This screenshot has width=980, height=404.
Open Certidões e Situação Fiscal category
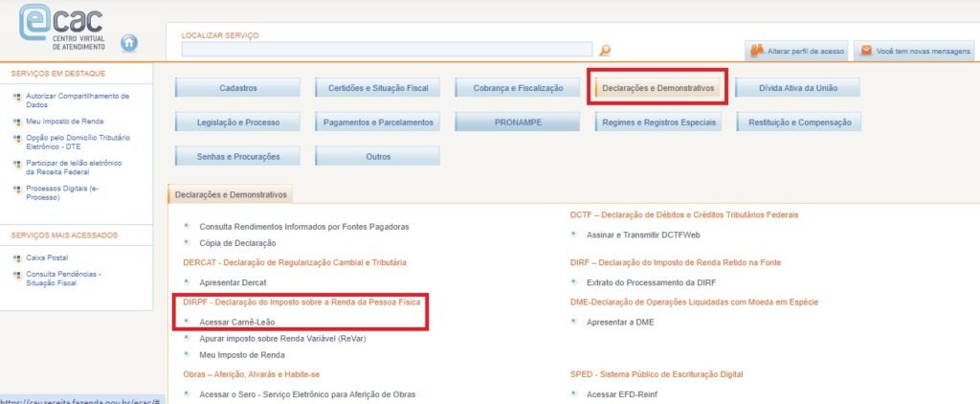[377, 88]
